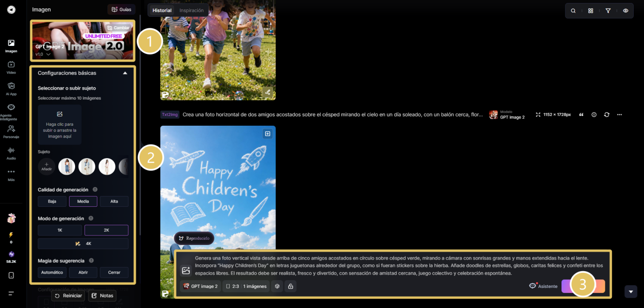Select the second subject thumbnail
The width and height of the screenshot is (644, 308).
87,166
